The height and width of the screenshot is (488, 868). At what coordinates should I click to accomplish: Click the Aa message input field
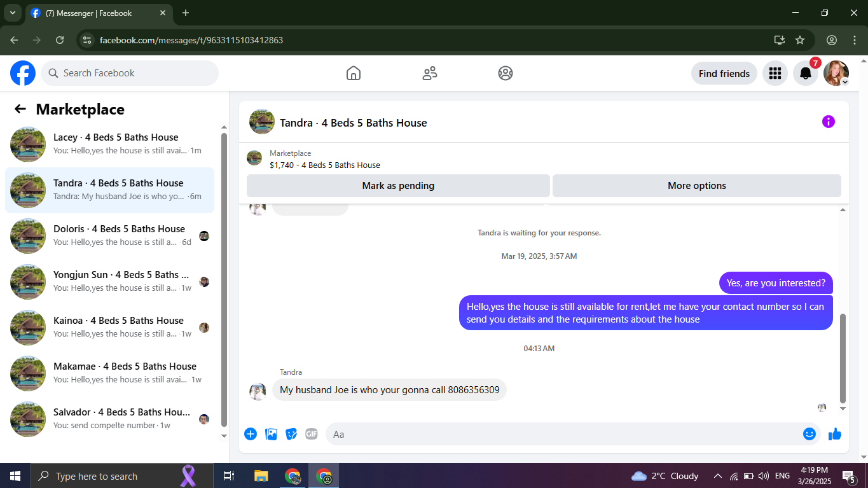pyautogui.click(x=563, y=434)
